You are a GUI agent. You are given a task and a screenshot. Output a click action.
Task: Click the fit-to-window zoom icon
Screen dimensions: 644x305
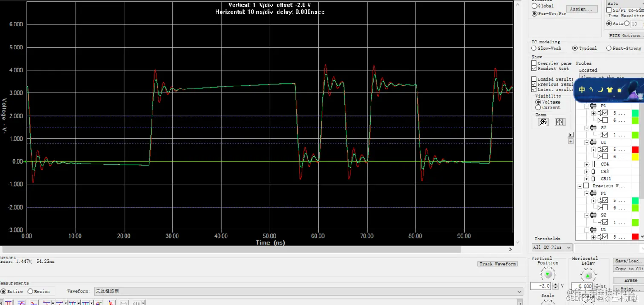coord(560,122)
